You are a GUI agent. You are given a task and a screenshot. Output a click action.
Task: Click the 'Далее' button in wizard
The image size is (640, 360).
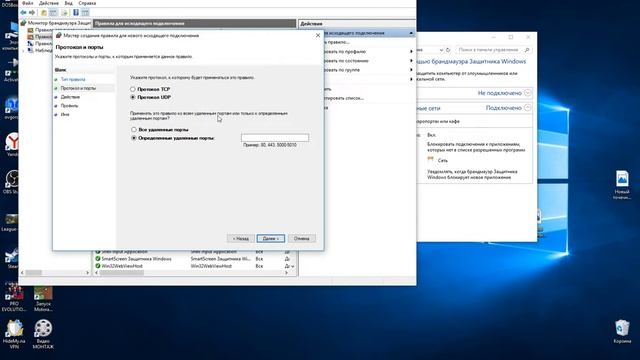(271, 238)
